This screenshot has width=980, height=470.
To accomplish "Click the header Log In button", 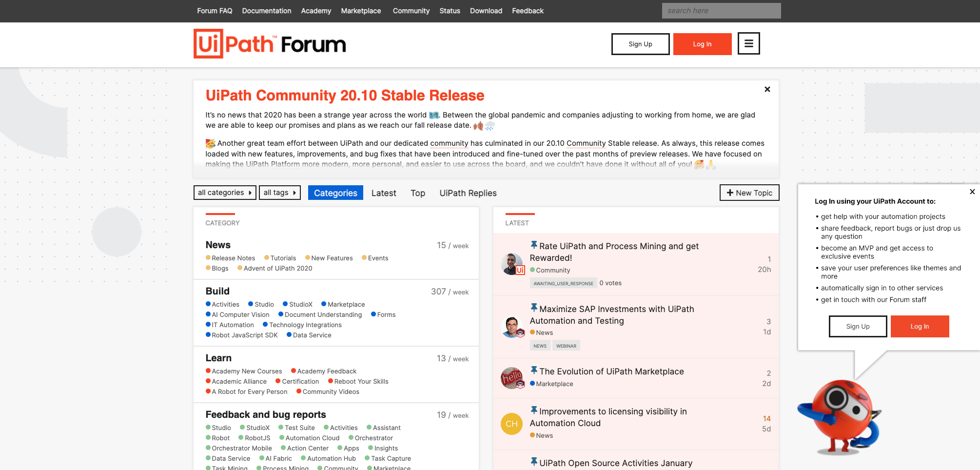I will coord(702,44).
